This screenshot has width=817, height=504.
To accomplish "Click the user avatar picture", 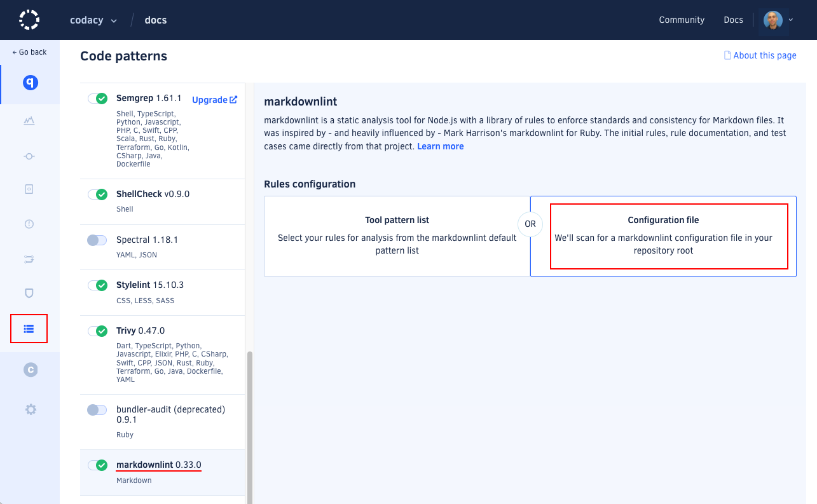I will [772, 20].
